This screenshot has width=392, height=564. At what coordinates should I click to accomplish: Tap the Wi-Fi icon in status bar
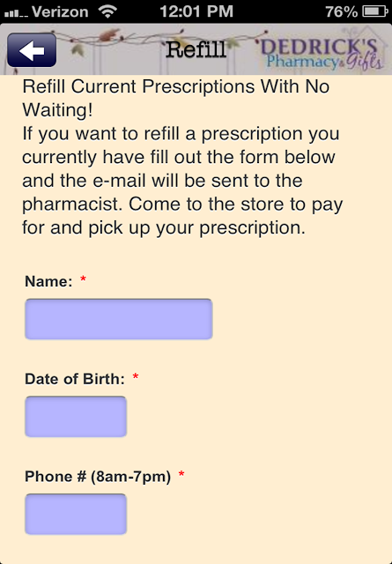[107, 11]
